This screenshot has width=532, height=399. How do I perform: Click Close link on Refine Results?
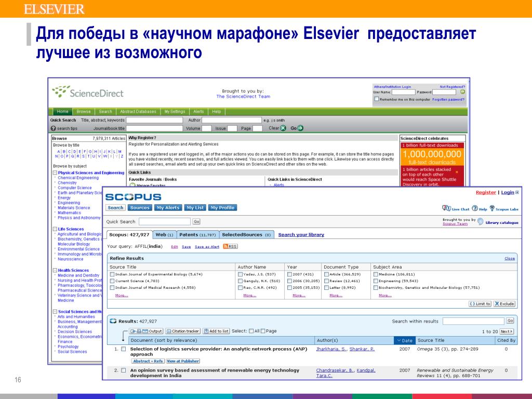pyautogui.click(x=510, y=259)
